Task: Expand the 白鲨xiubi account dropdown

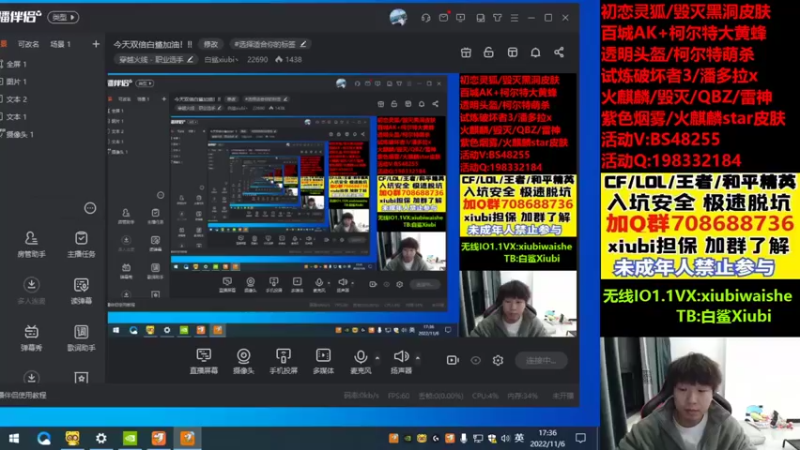Action: 222,60
